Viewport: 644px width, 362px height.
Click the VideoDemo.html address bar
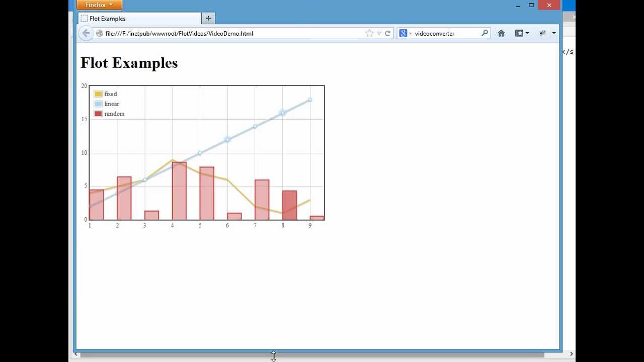[231, 34]
